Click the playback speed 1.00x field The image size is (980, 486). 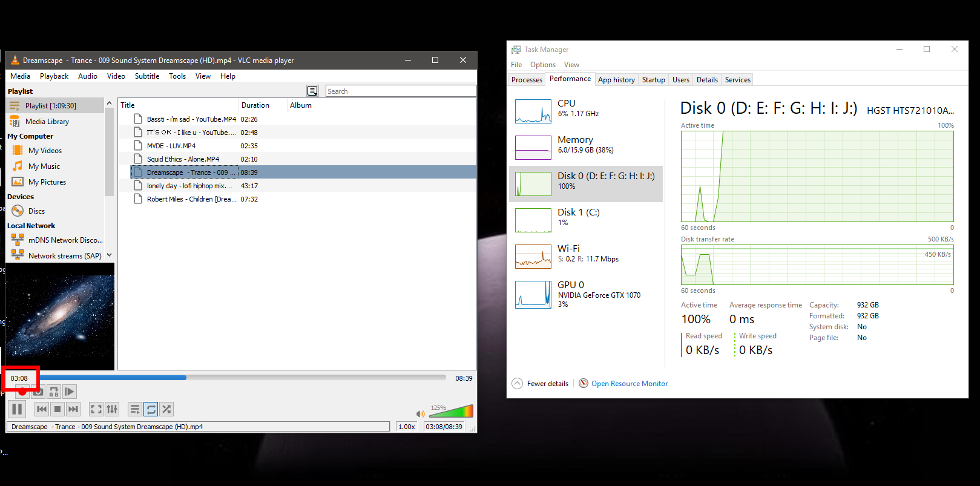click(407, 427)
